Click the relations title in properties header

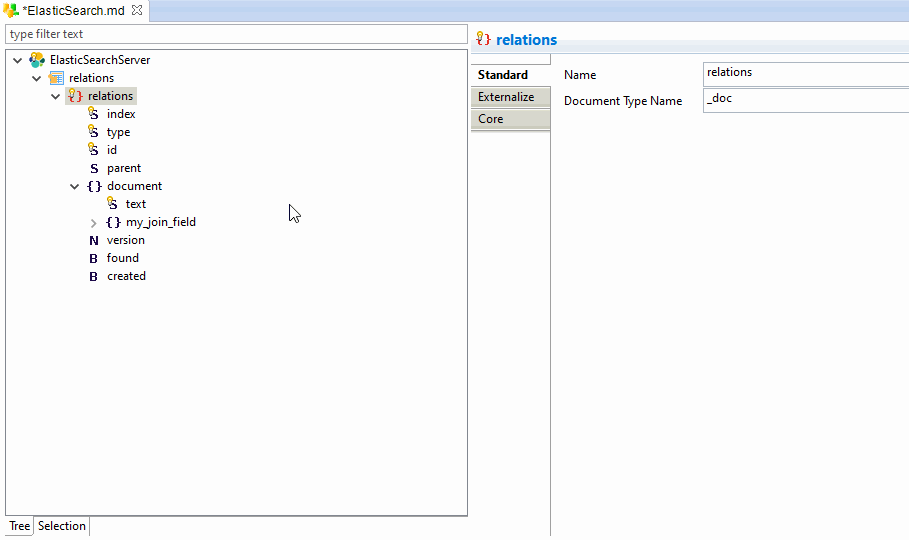coord(526,39)
